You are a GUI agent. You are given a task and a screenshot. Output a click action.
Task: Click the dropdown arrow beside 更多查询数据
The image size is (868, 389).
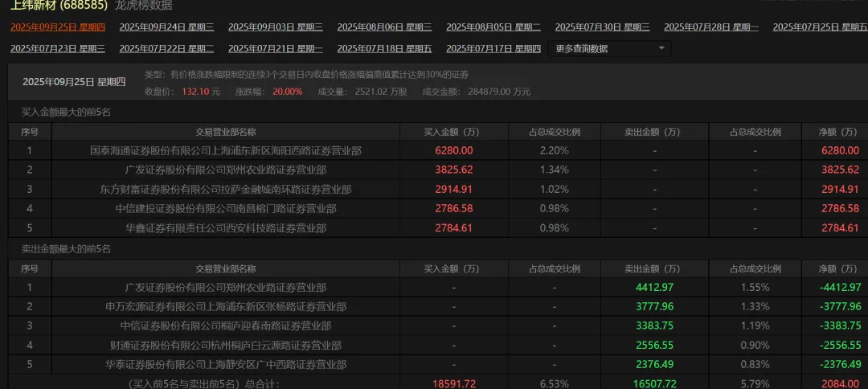661,49
